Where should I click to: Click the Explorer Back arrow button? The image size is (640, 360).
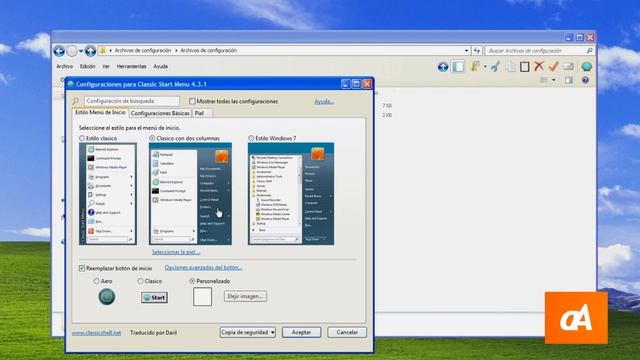point(59,51)
